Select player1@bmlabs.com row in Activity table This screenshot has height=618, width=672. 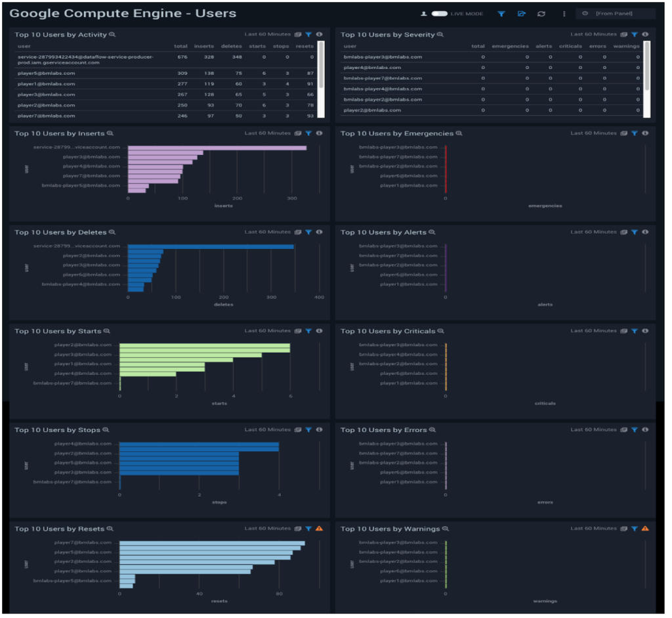[167, 85]
